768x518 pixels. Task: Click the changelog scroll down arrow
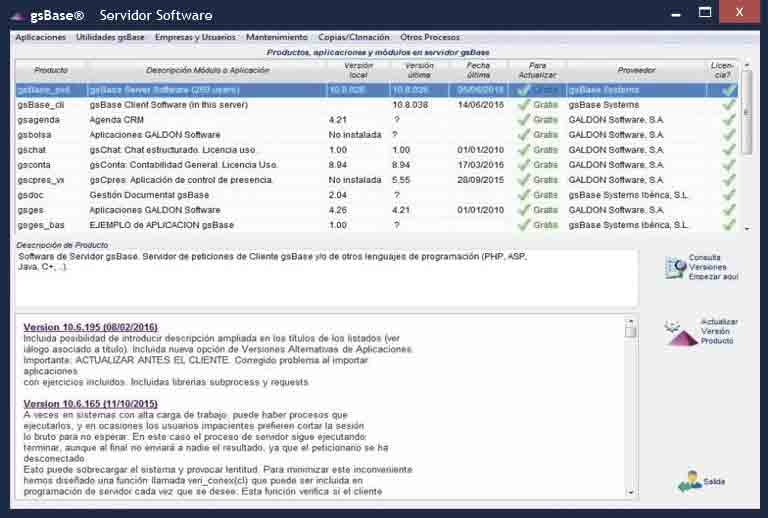click(x=631, y=493)
